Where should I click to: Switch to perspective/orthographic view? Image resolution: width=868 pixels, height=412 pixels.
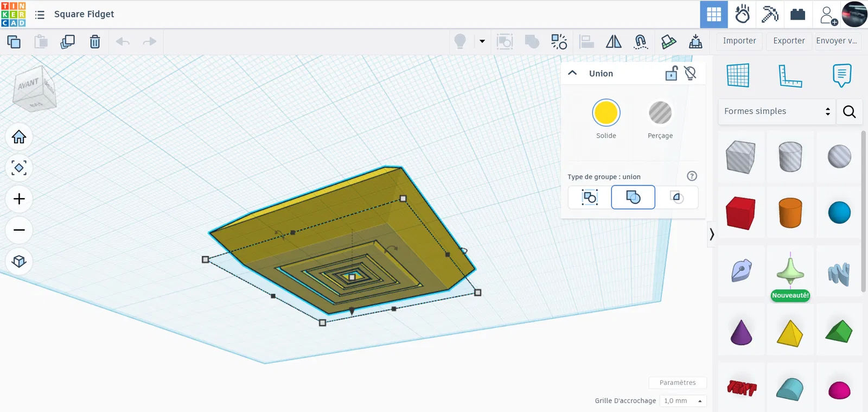(19, 262)
